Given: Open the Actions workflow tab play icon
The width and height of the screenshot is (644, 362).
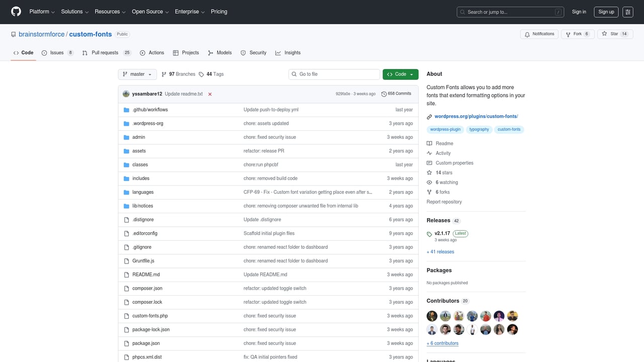Looking at the screenshot, I should (142, 52).
